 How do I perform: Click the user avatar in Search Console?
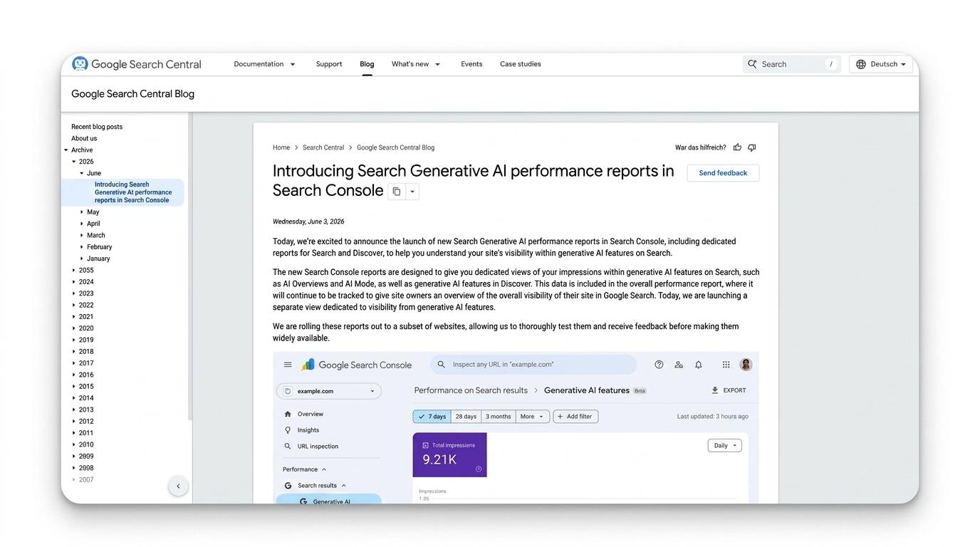click(x=746, y=365)
